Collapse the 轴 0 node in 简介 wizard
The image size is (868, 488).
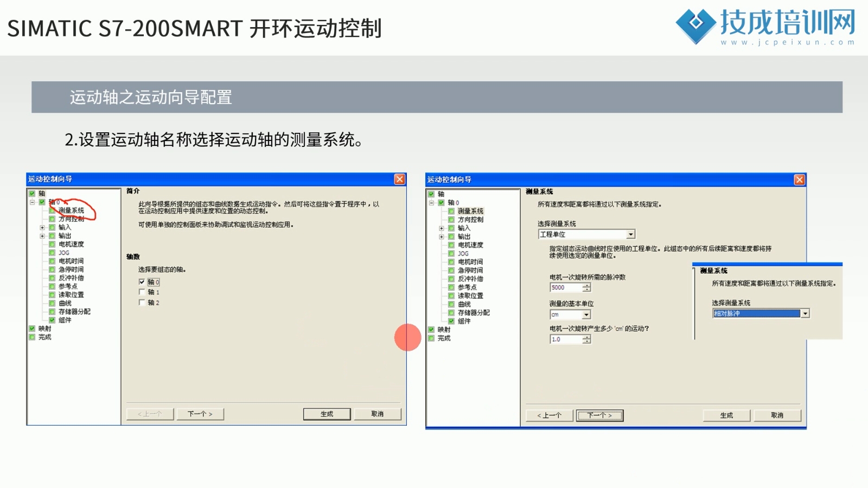coord(32,202)
